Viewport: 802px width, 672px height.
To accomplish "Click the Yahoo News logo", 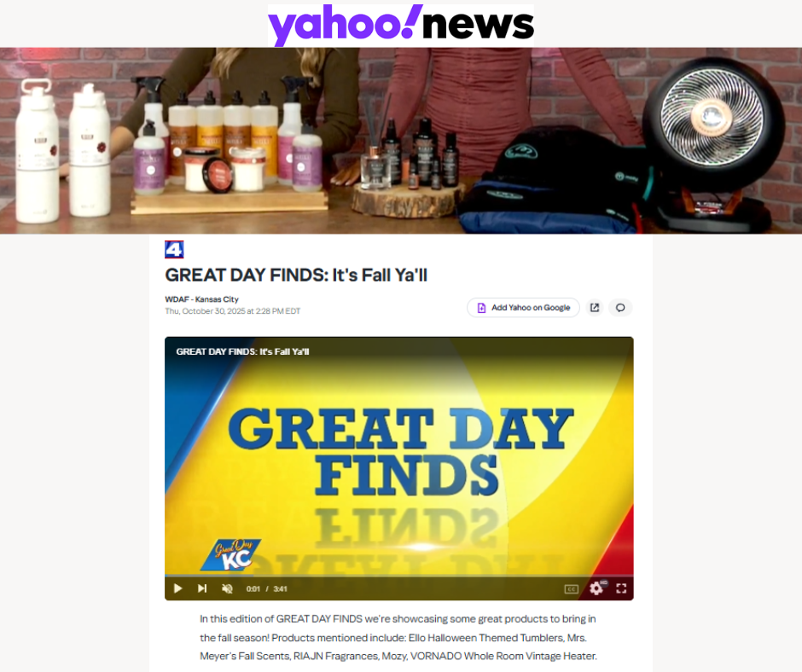I will 400,25.
